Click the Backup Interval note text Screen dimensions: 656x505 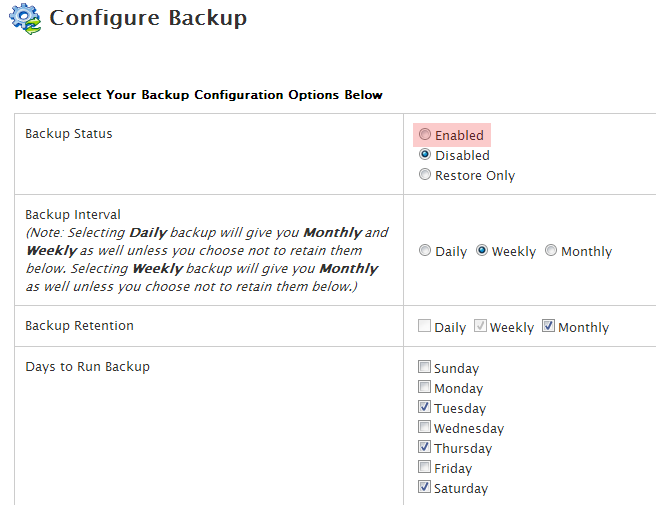(x=207, y=259)
